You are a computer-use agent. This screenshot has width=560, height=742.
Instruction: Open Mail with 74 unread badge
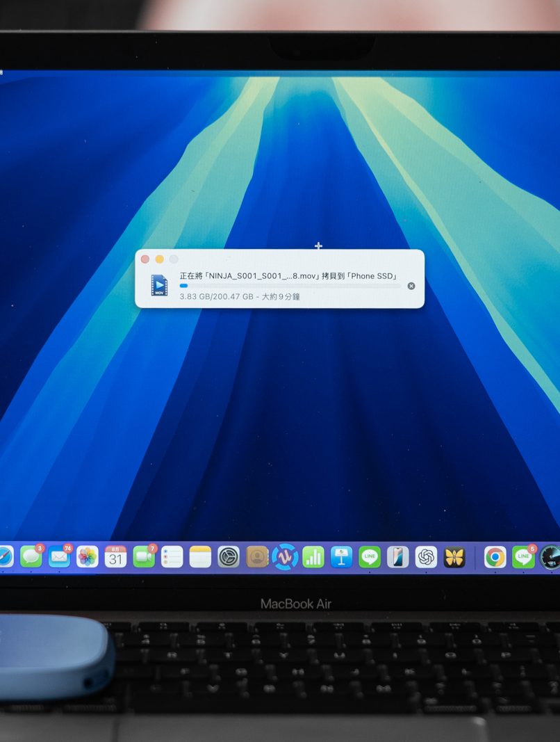[59, 556]
